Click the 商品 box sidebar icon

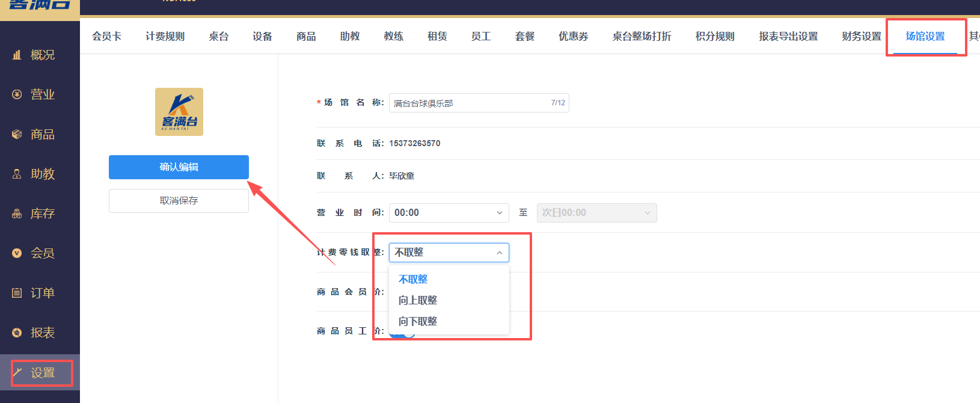(17, 134)
